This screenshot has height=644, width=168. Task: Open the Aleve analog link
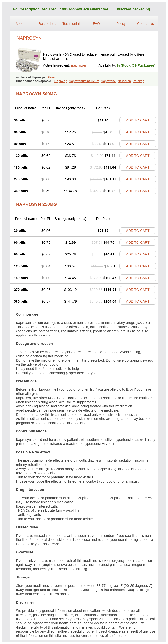(x=51, y=77)
